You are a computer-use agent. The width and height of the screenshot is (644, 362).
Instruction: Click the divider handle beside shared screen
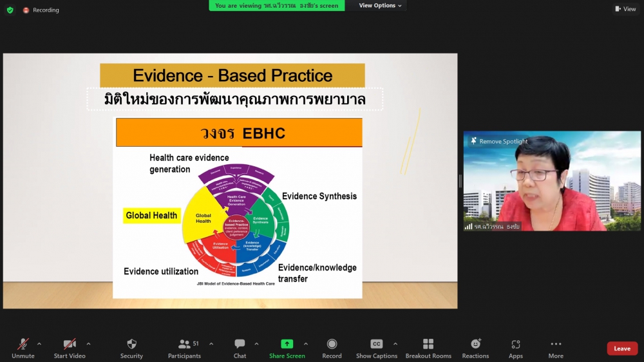click(460, 181)
